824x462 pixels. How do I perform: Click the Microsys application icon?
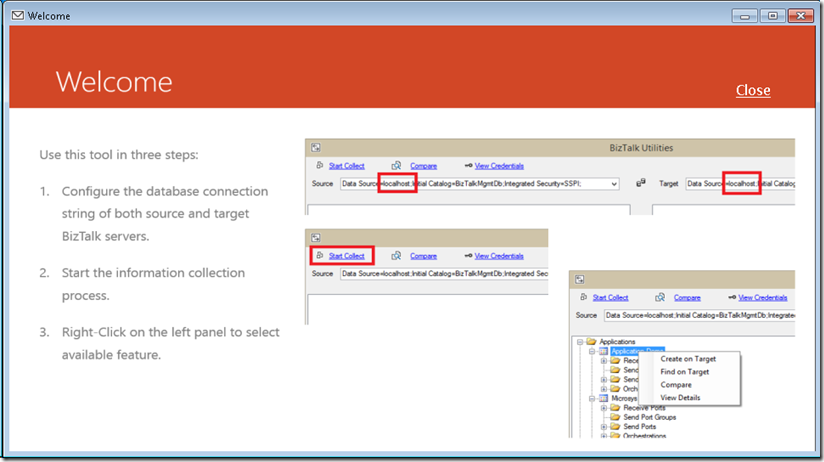click(x=603, y=398)
